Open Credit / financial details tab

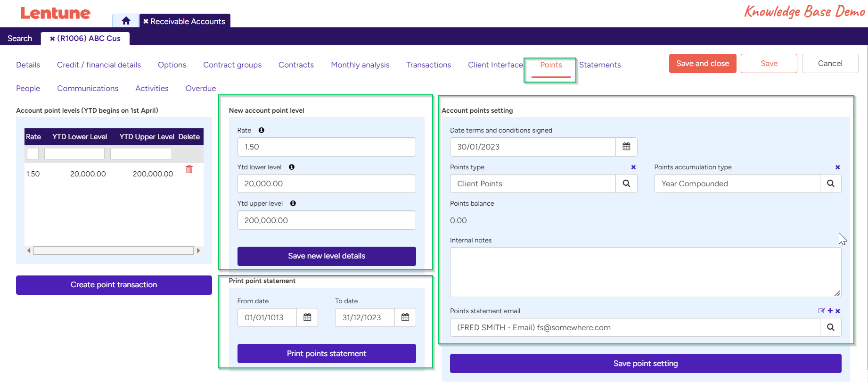click(99, 65)
